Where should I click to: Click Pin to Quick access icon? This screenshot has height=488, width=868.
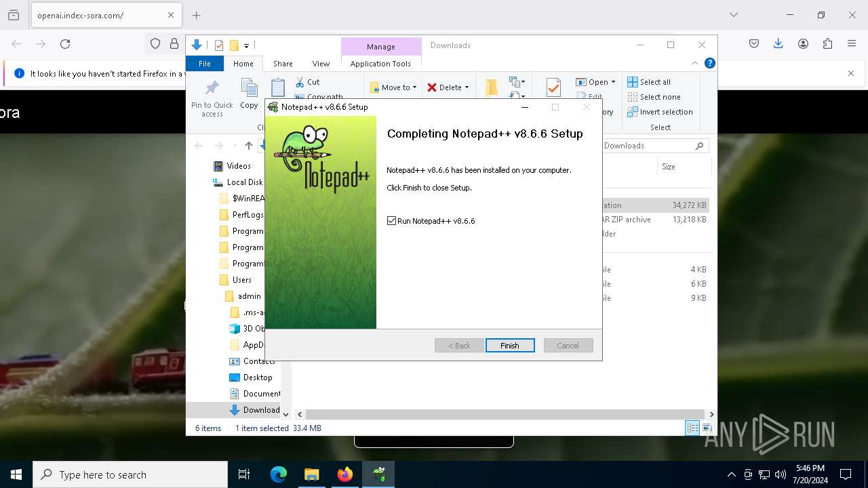click(212, 88)
